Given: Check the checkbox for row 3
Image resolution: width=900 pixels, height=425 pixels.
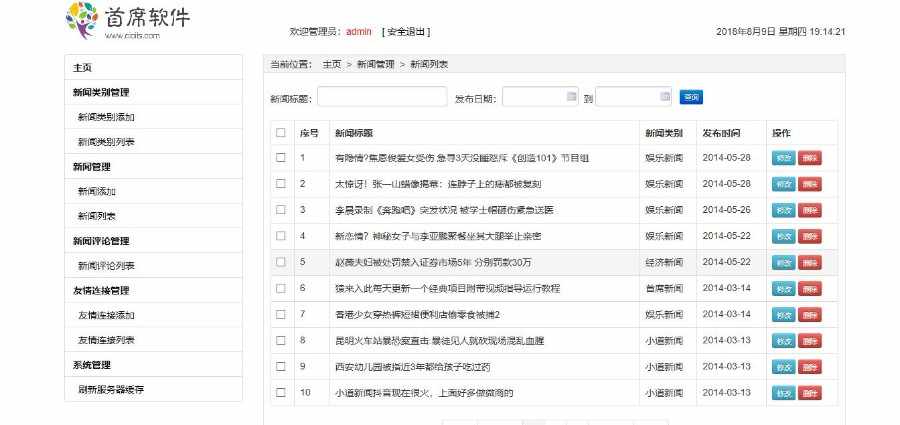Looking at the screenshot, I should 281,210.
